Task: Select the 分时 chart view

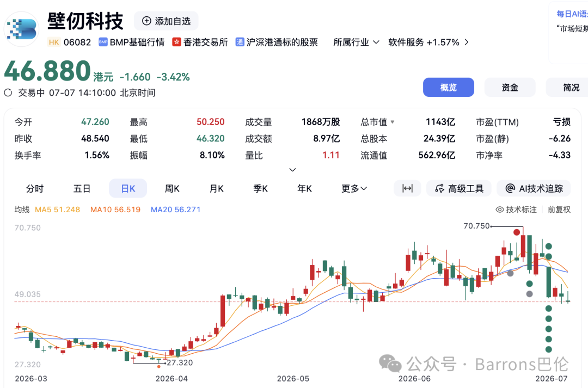Action: tap(35, 189)
